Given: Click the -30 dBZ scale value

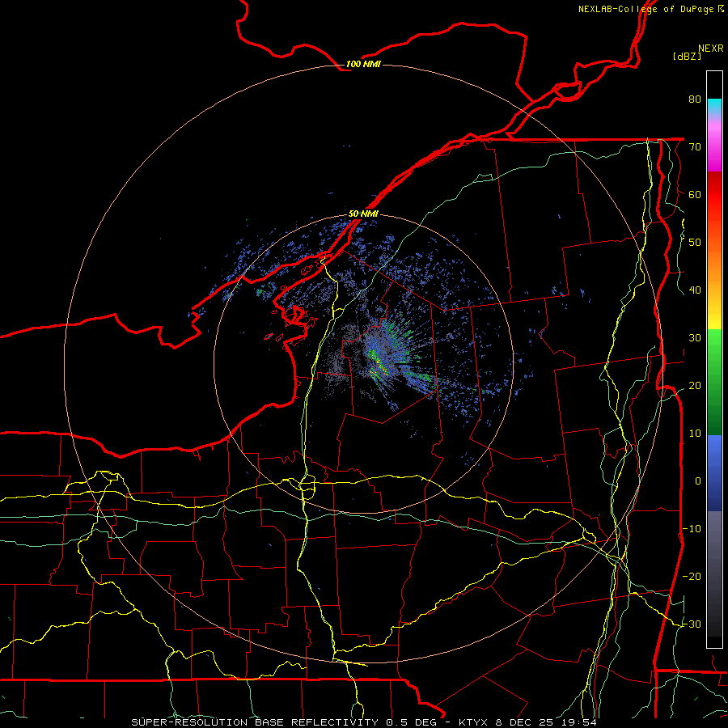Looking at the screenshot, I should [x=692, y=624].
